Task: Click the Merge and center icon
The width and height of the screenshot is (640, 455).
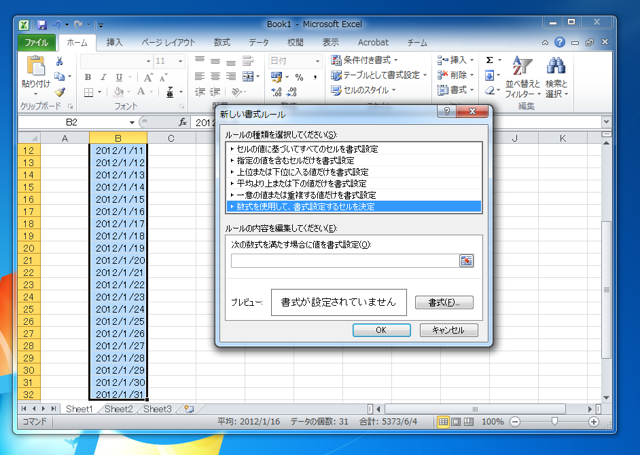Action: 248,76
